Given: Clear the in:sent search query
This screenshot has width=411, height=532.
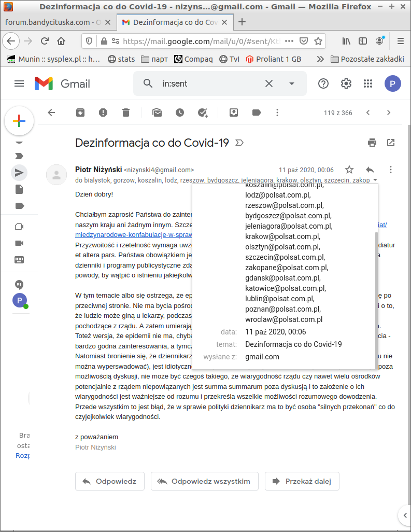Looking at the screenshot, I should pos(268,83).
